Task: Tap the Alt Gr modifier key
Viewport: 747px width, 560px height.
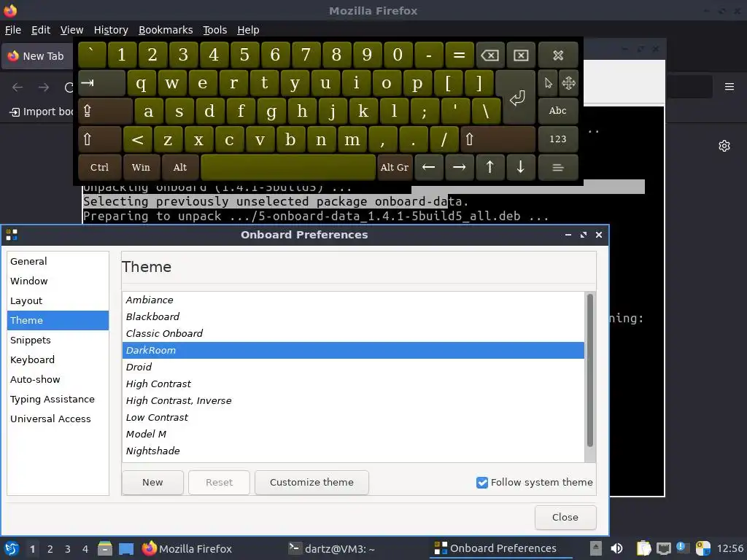Action: pyautogui.click(x=395, y=168)
